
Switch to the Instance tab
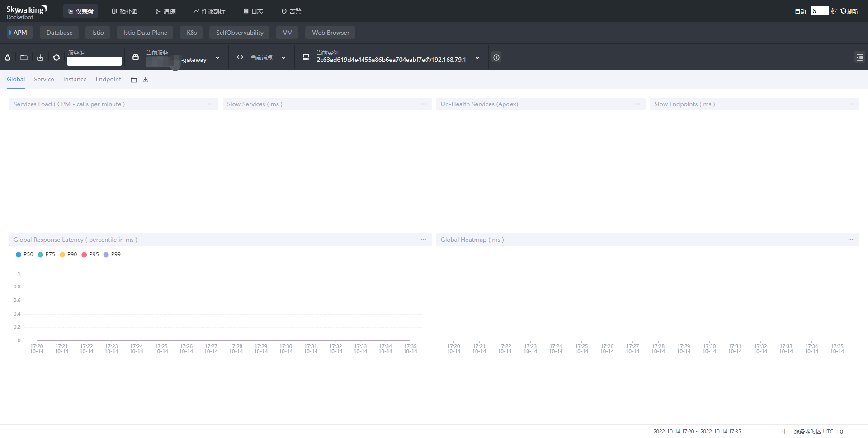(75, 79)
